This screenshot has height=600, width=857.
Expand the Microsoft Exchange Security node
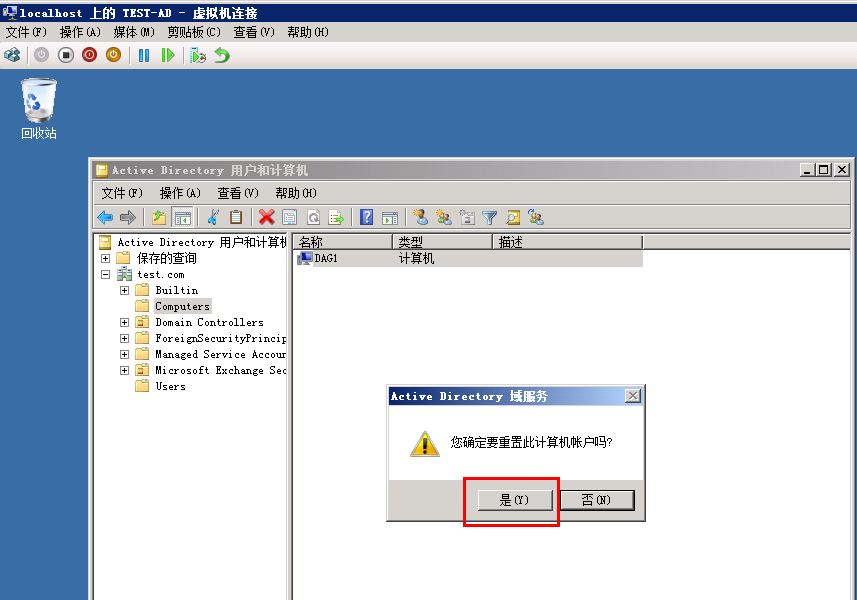tap(125, 370)
